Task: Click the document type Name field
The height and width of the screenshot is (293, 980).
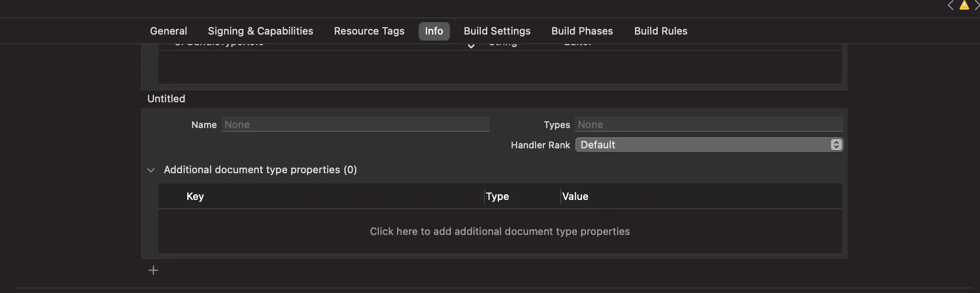Action: click(355, 124)
